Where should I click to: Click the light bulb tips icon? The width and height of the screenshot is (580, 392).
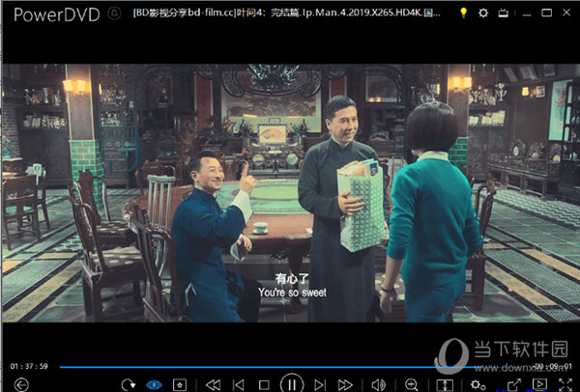[463, 13]
